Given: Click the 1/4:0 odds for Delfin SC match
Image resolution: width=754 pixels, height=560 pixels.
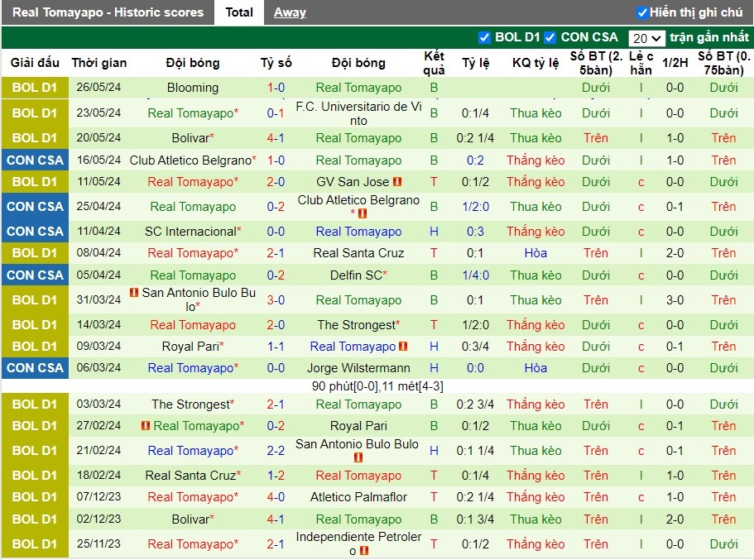Looking at the screenshot, I should coord(475,275).
